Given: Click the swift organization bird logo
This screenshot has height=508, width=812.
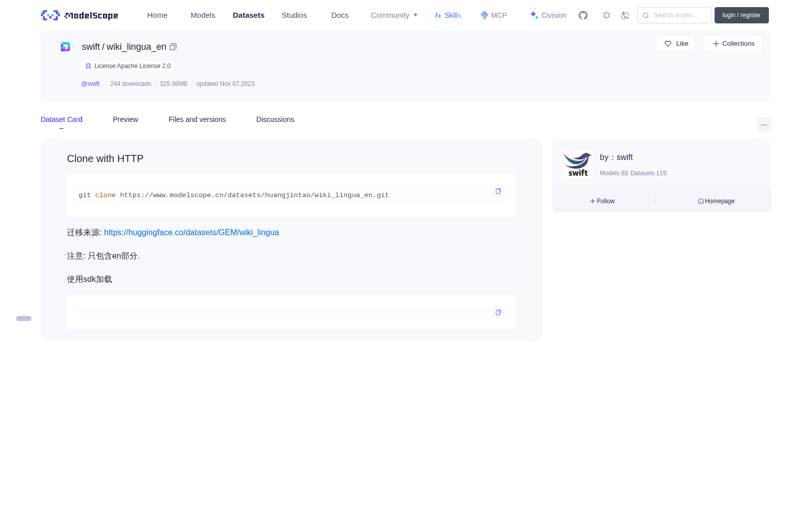Looking at the screenshot, I should (578, 165).
